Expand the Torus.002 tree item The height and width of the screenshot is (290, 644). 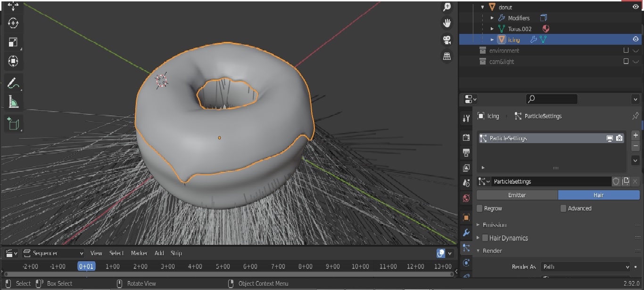(492, 29)
